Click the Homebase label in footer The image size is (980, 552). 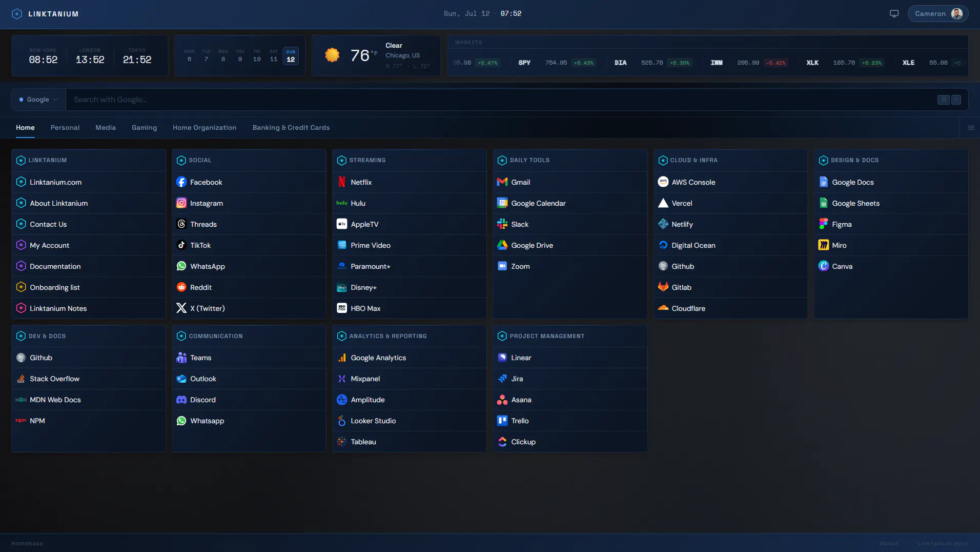27,543
